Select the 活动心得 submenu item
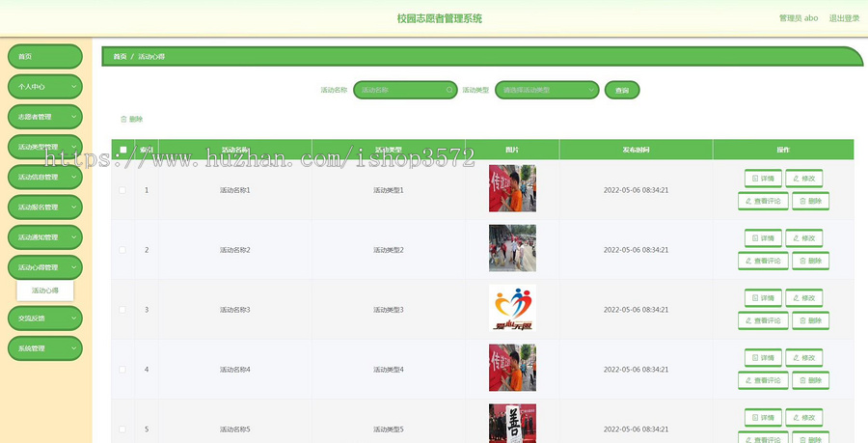 [44, 291]
